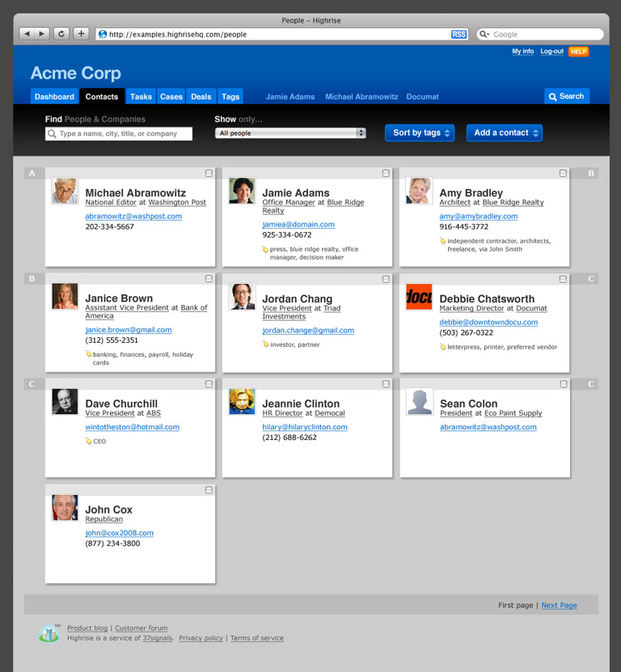Tick the checkbox on Dave Churchill card

[209, 384]
